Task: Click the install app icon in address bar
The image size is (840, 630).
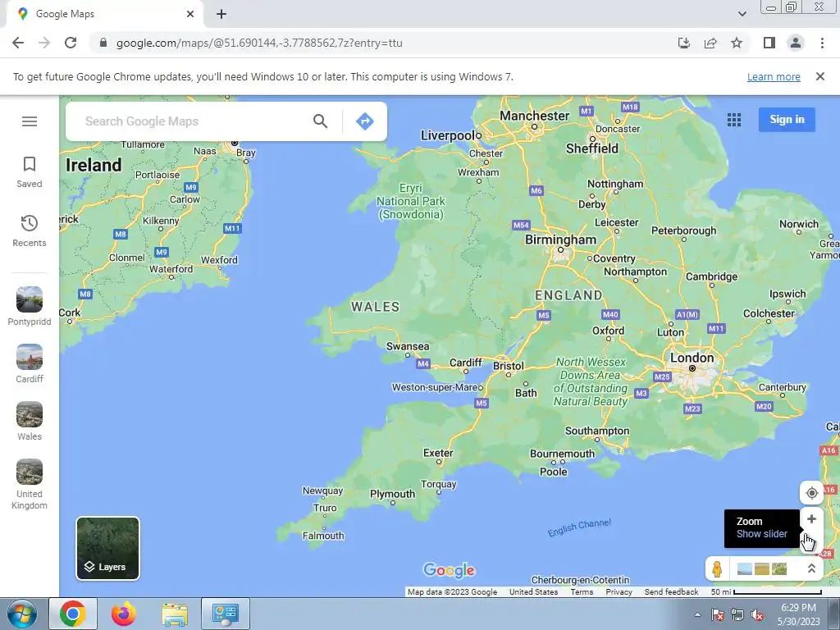Action: (x=683, y=43)
